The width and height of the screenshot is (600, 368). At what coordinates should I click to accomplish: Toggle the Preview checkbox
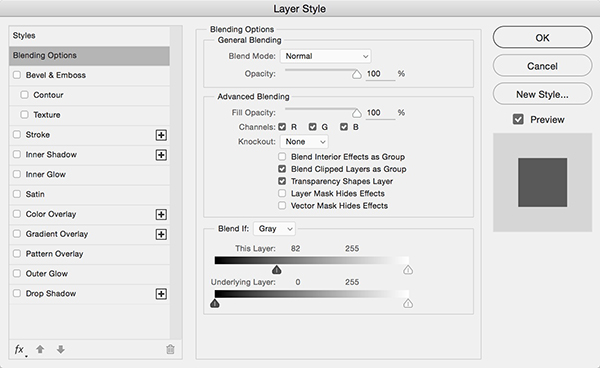click(518, 119)
